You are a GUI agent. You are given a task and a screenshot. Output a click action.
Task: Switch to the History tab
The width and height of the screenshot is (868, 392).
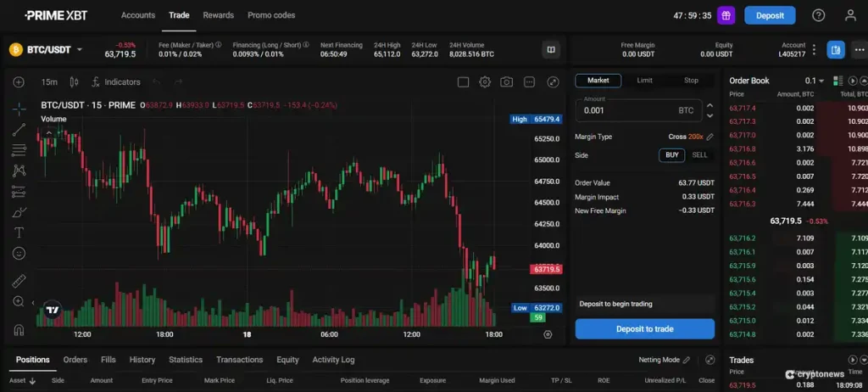pos(142,360)
